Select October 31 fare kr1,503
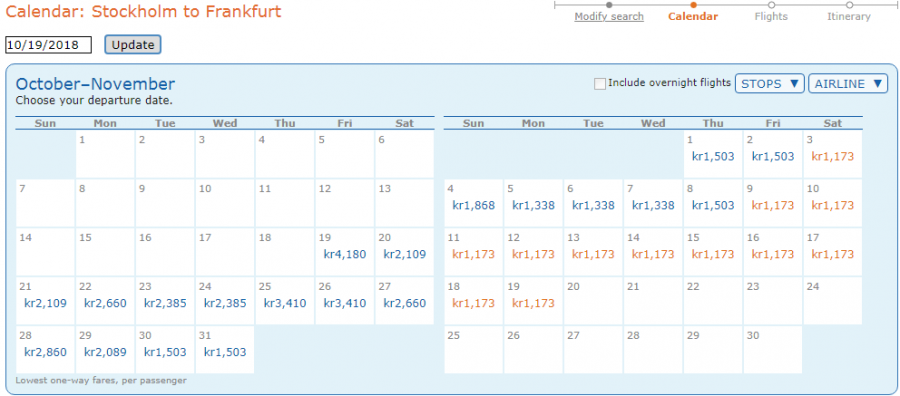 (225, 352)
